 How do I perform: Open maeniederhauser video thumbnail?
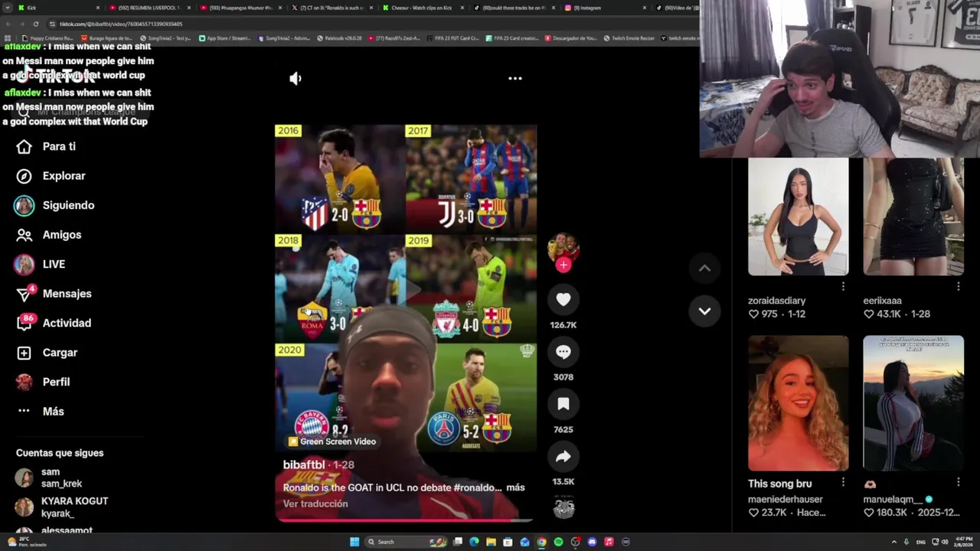pos(798,403)
